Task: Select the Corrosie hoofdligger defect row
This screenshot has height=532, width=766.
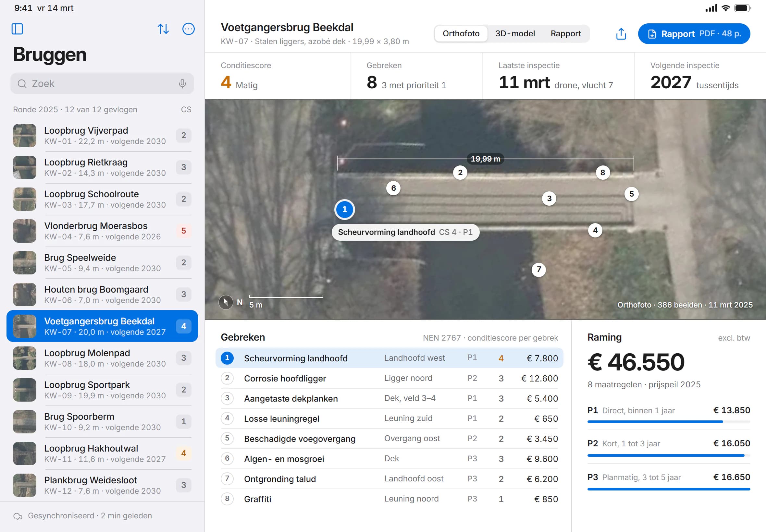Action: (x=389, y=378)
